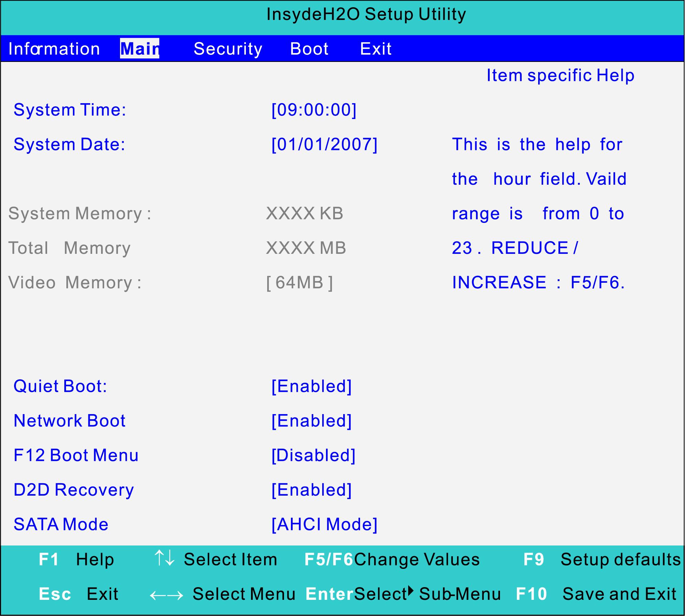The height and width of the screenshot is (616, 685).
Task: Switch to the Security tab
Action: pos(228,49)
